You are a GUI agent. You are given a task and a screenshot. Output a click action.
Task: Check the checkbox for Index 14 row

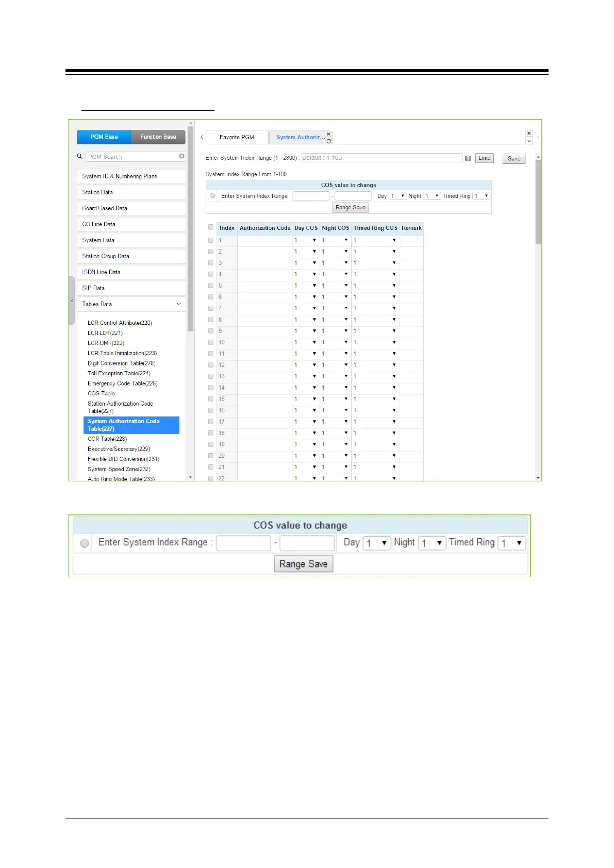pyautogui.click(x=211, y=388)
